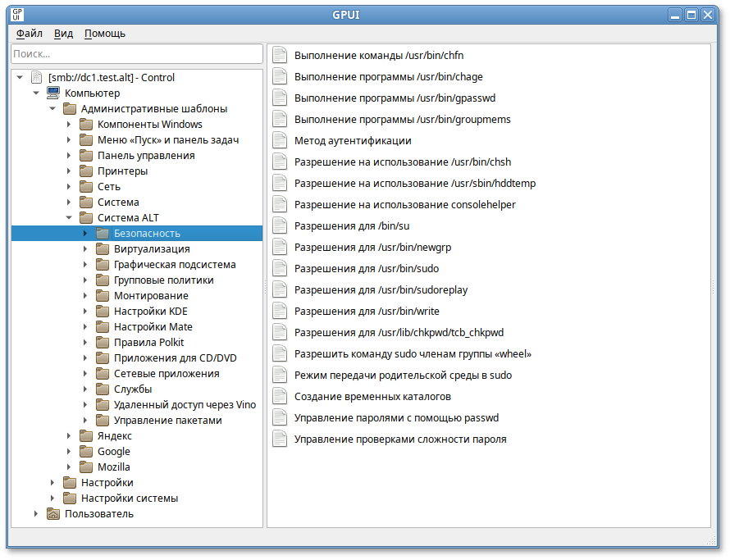Expand the 'Настройки системы' node arrow
This screenshot has height=560, width=730.
[x=52, y=499]
